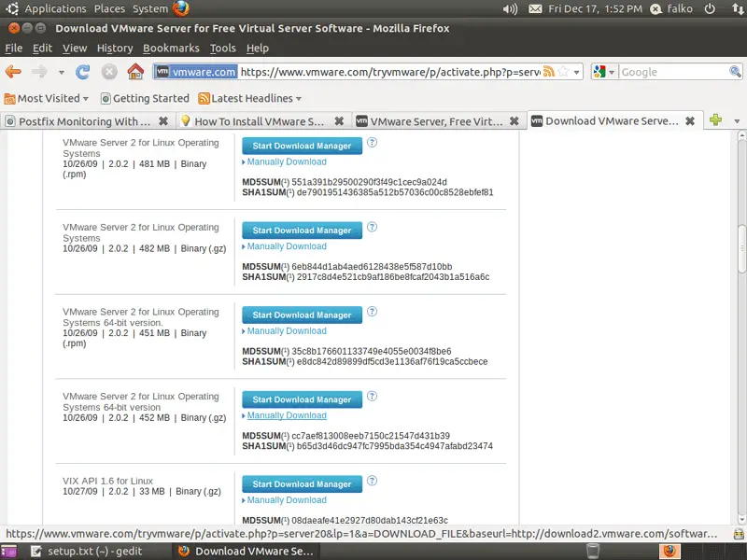The width and height of the screenshot is (747, 560).
Task: Click the Firefox back arrow button
Action: click(13, 72)
